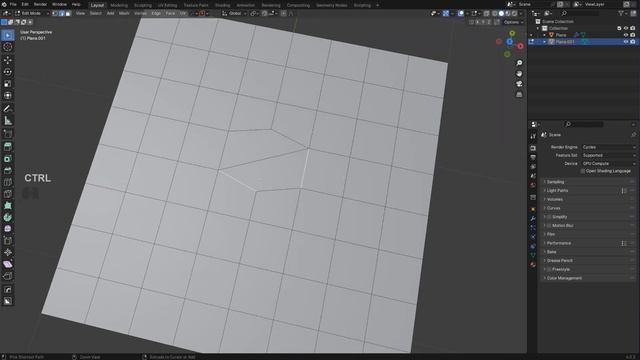Hide the Collection via eye icon

coord(626,28)
